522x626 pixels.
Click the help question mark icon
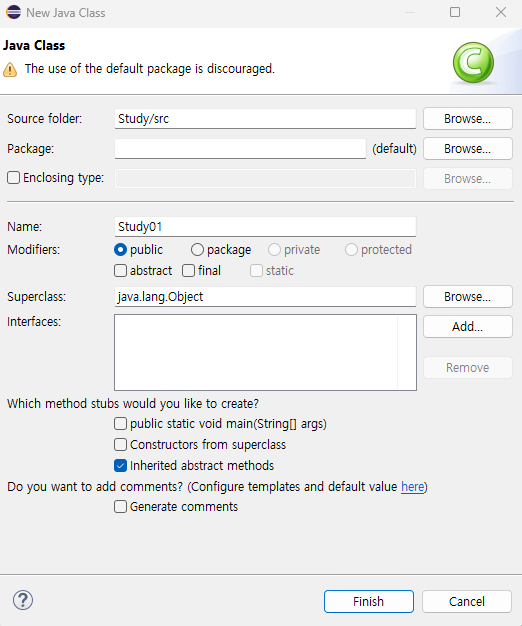23,600
